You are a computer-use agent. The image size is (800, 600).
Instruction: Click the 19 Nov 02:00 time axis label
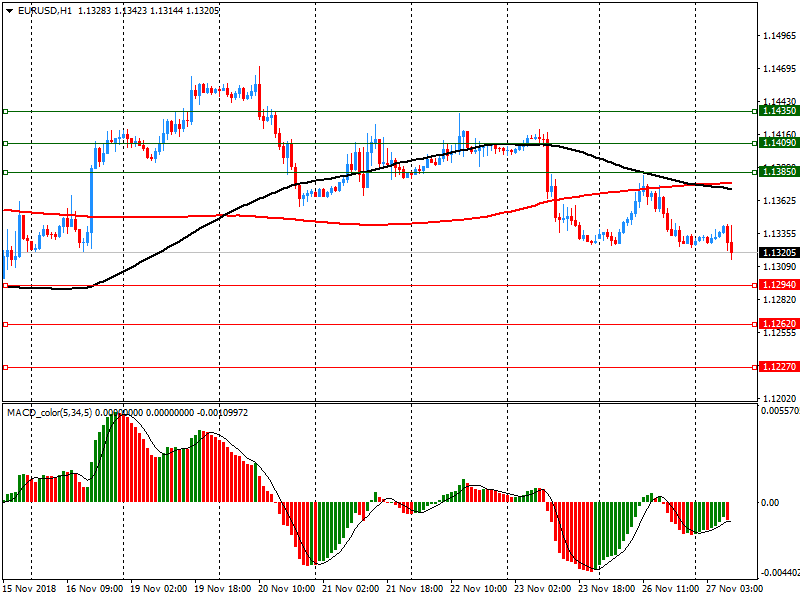coord(159,589)
